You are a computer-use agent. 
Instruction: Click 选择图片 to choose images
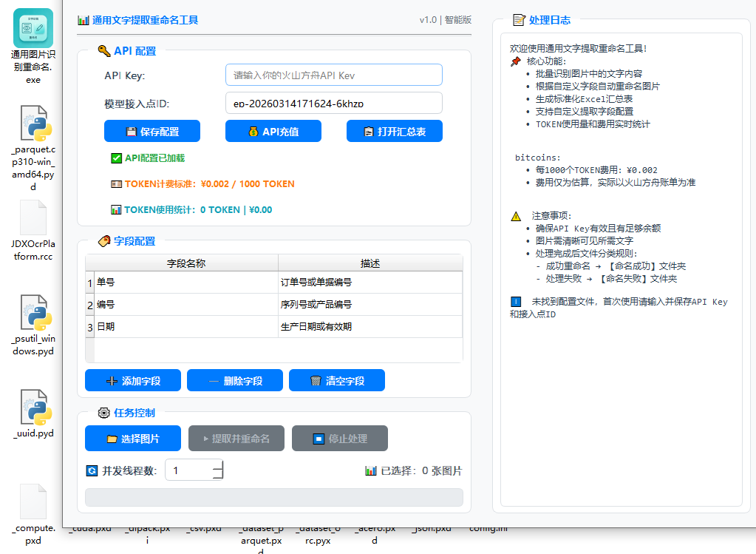click(133, 438)
